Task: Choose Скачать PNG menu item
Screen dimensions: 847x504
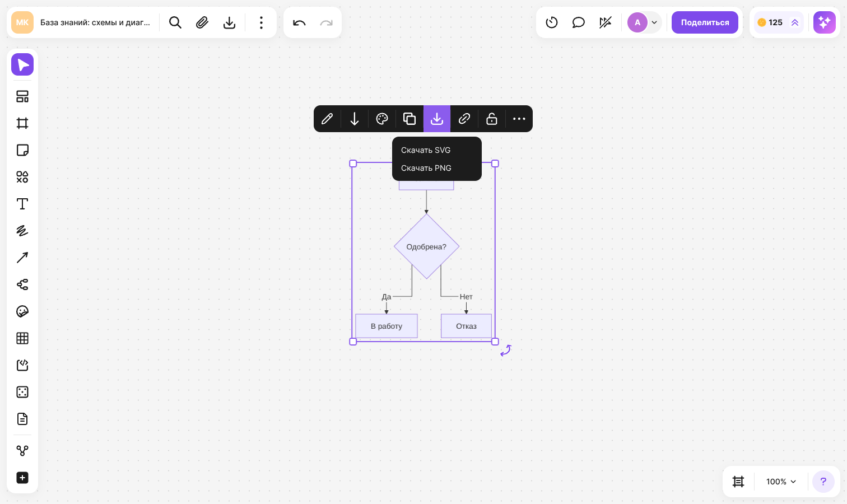Action: click(437, 168)
